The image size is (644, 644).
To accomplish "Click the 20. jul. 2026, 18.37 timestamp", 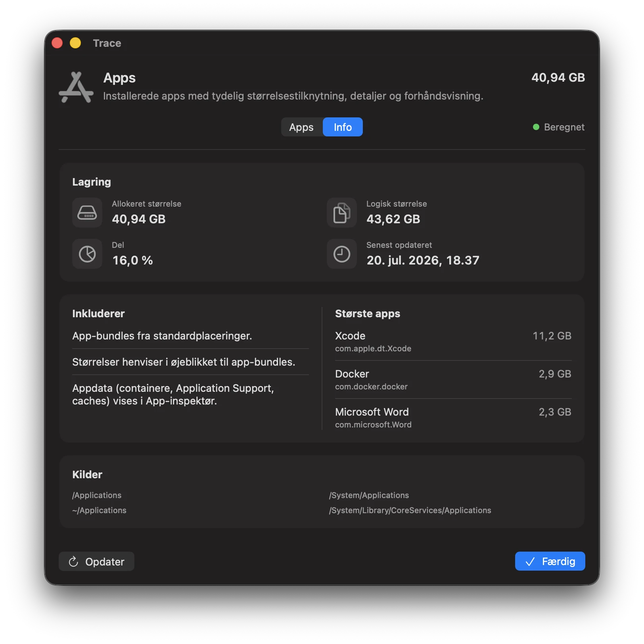I will point(423,260).
